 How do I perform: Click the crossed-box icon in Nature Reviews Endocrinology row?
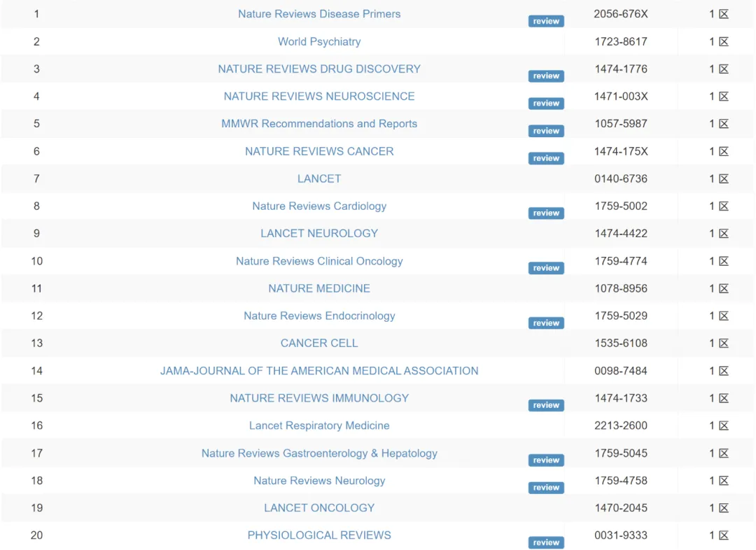point(724,316)
